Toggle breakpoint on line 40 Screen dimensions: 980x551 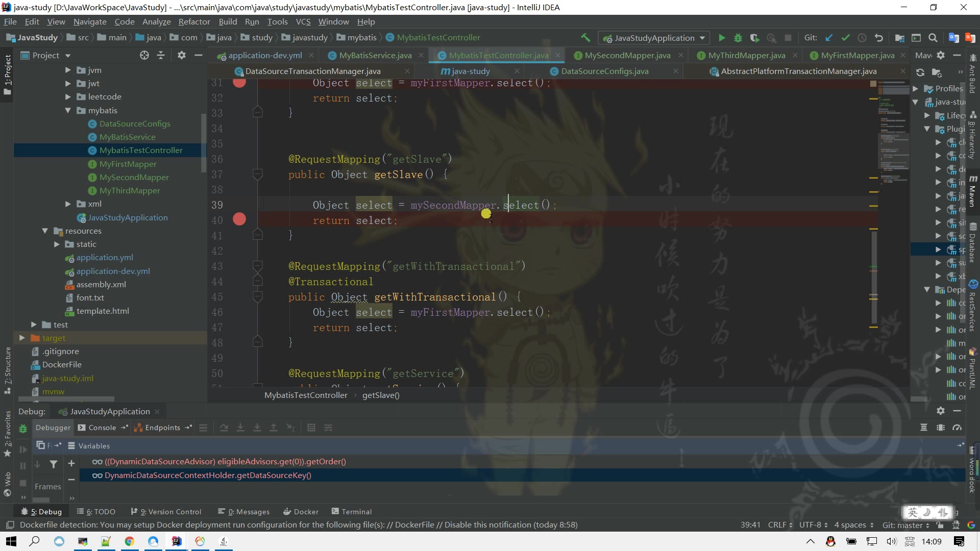tap(240, 220)
